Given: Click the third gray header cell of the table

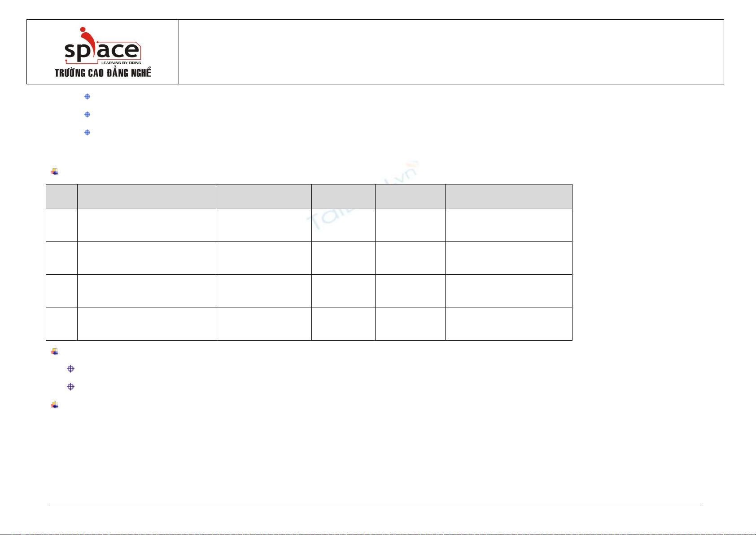Looking at the screenshot, I should click(263, 196).
